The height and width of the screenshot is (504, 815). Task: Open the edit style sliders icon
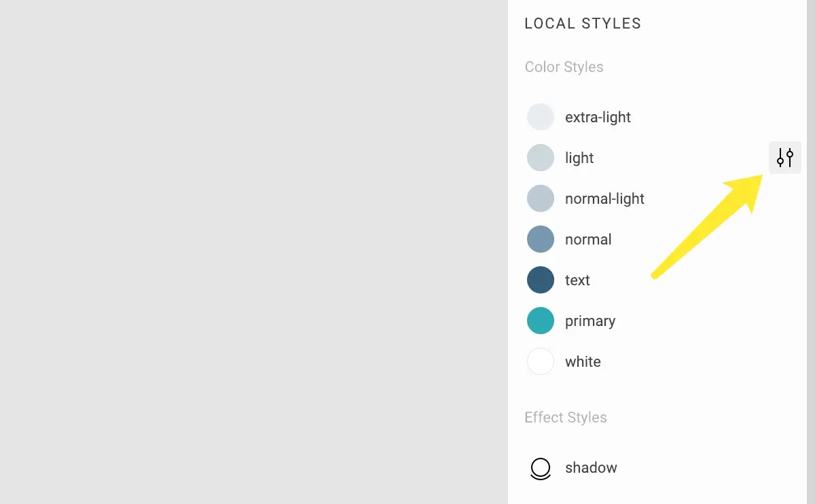click(x=785, y=158)
